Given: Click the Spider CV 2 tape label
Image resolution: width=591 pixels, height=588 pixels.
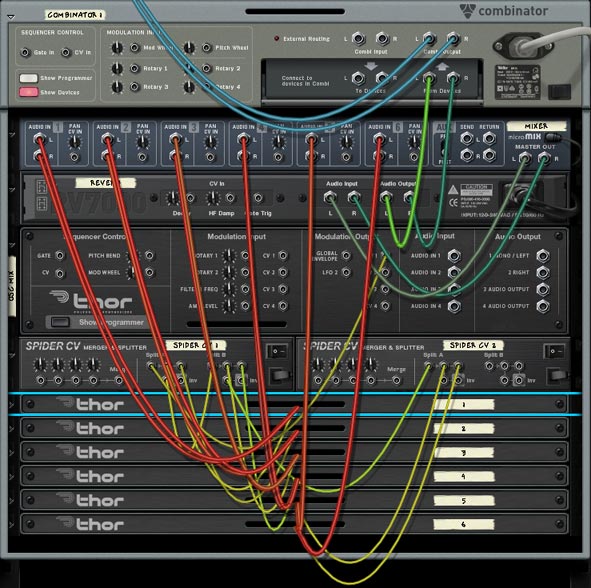Looking at the screenshot, I should coord(473,345).
